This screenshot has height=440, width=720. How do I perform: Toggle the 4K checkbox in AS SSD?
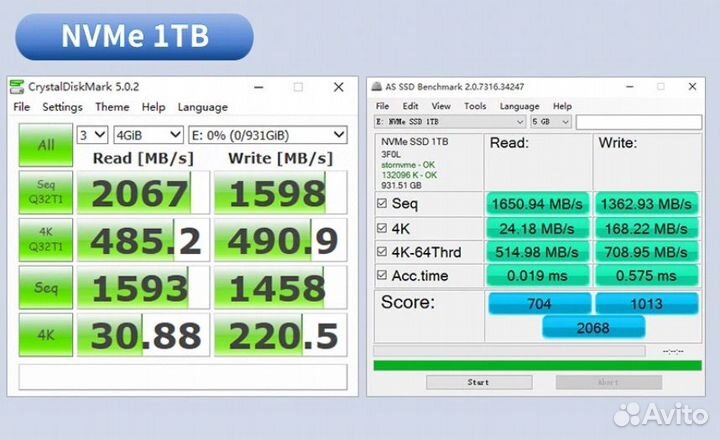point(382,228)
